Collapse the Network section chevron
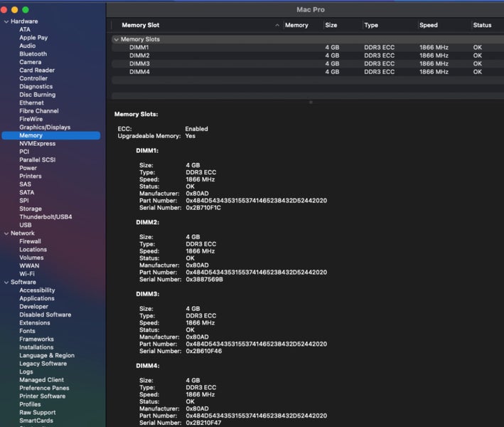The height and width of the screenshot is (427, 504). [x=6, y=233]
